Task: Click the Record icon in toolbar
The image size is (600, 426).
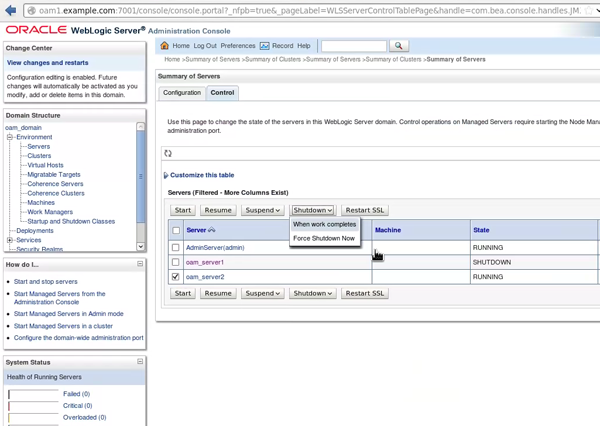Action: point(265,46)
